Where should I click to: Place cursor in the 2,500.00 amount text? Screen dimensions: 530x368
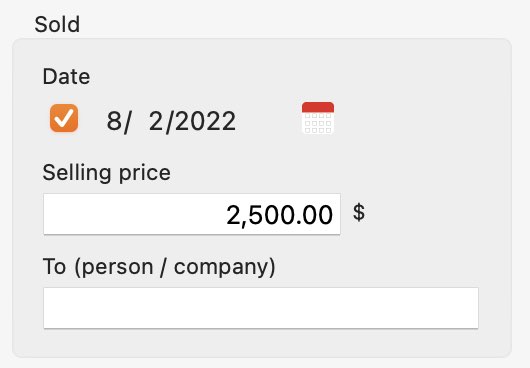[x=280, y=215]
